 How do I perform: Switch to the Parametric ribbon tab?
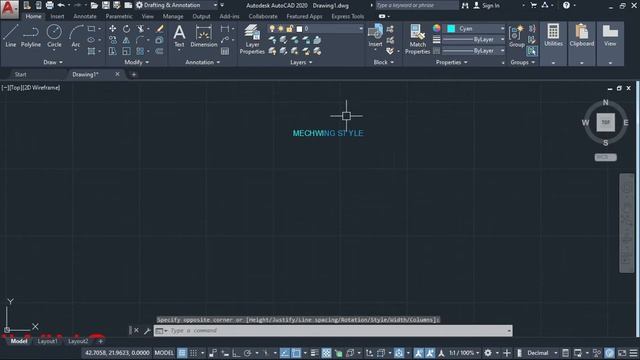(119, 16)
